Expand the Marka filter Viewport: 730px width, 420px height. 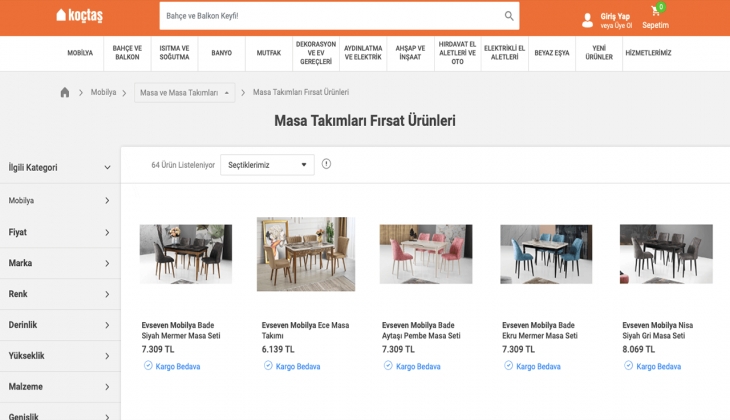coord(60,263)
